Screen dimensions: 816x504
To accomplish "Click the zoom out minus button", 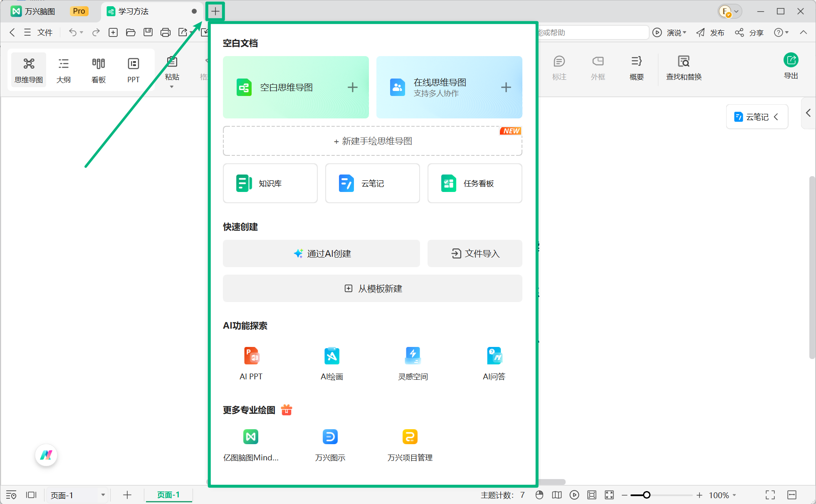I will point(624,495).
